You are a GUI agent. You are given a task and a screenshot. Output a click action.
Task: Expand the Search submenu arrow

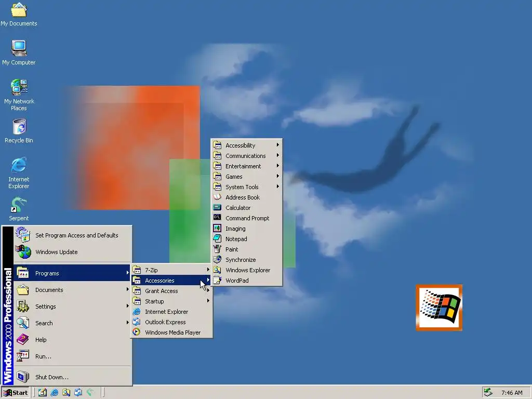click(127, 323)
